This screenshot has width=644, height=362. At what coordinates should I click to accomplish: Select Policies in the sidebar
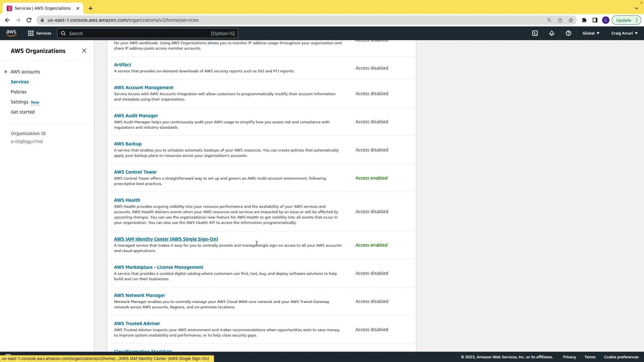point(18,92)
